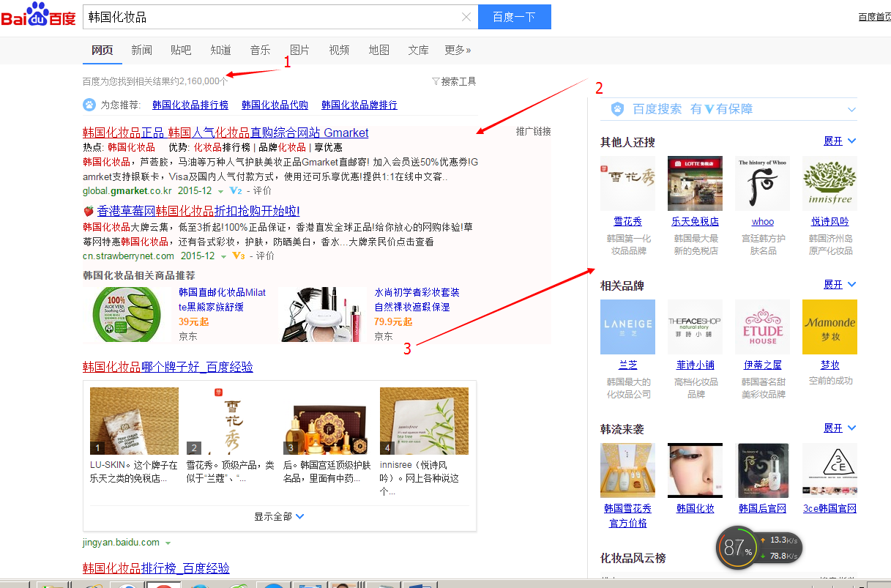Select the LANEIGE 兰芝 brand logo
Viewport: 891px width, 588px height.
click(x=627, y=327)
